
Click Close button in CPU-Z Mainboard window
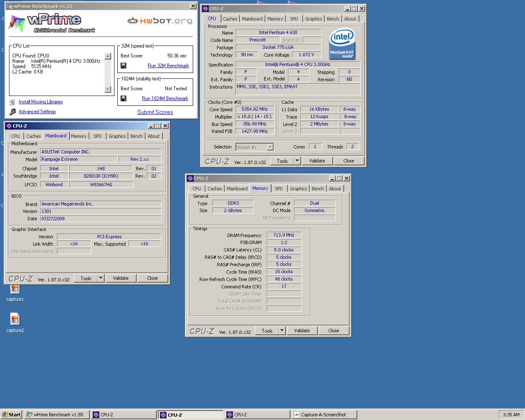tap(152, 278)
